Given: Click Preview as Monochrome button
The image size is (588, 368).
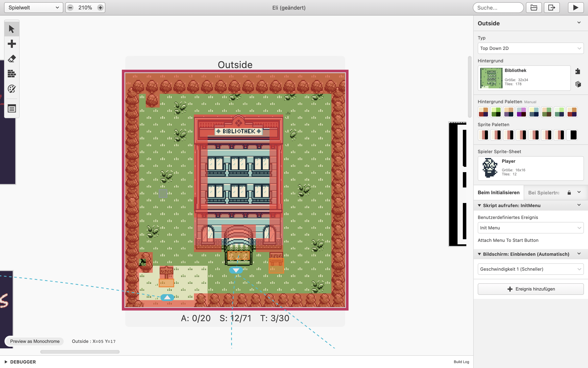Looking at the screenshot, I should (35, 341).
